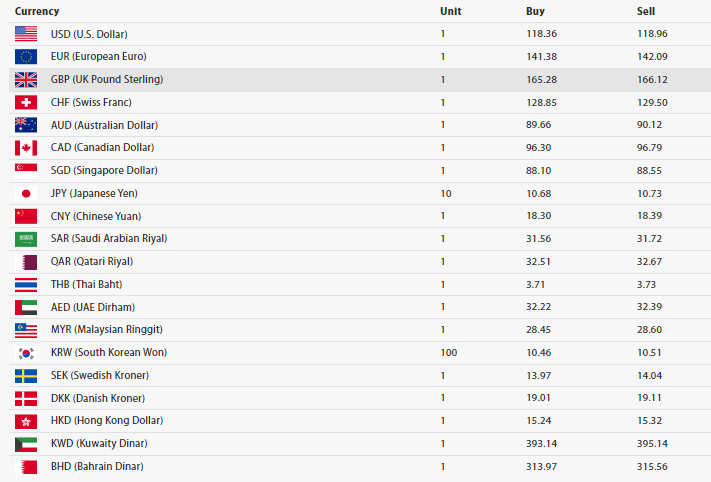Viewport: 711px width, 482px height.
Task: Click the Saudi Arabian flag icon
Action: click(26, 239)
